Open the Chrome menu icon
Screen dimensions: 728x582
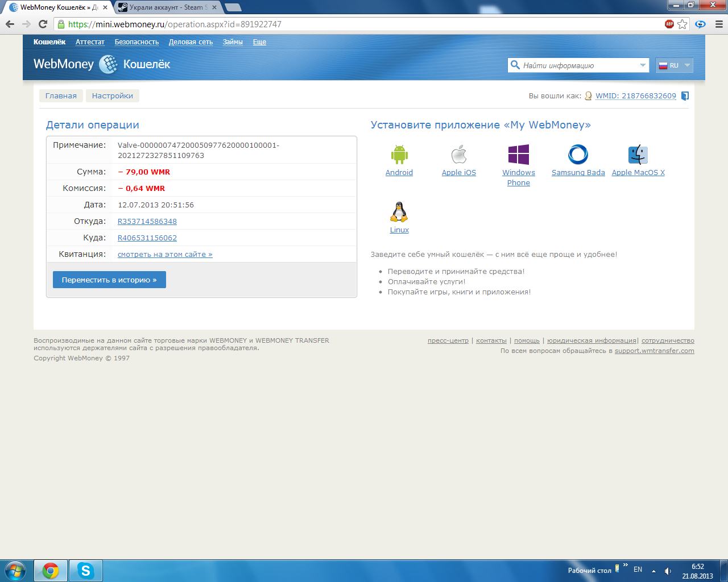click(x=719, y=24)
